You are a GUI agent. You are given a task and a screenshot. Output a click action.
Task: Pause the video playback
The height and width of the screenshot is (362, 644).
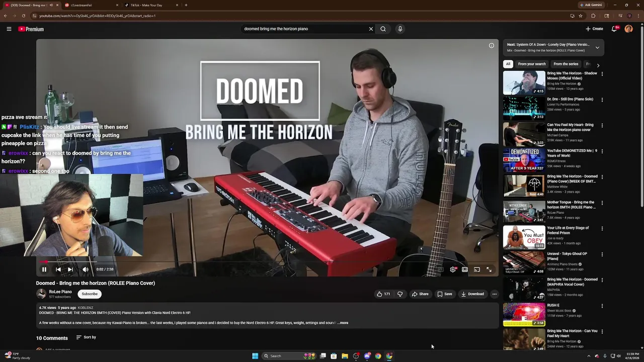[x=44, y=269]
